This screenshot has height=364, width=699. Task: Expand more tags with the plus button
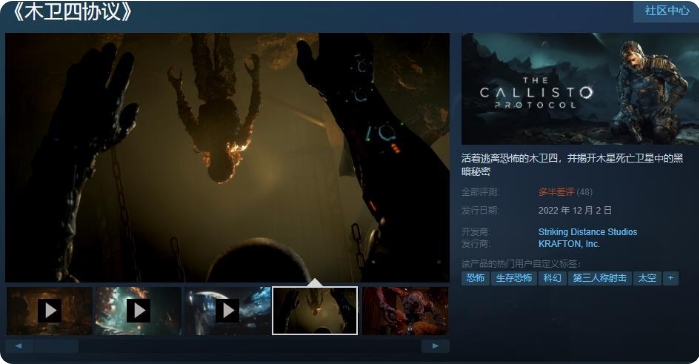tap(670, 278)
